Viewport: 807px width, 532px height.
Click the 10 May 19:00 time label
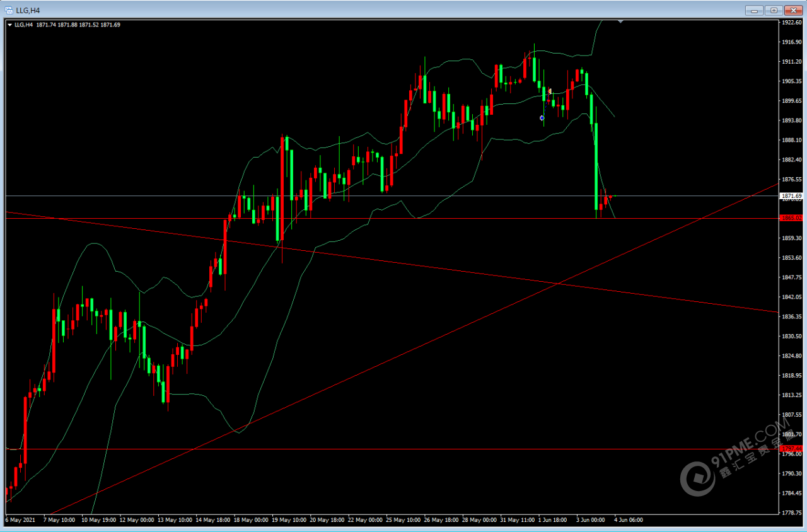pyautogui.click(x=98, y=520)
